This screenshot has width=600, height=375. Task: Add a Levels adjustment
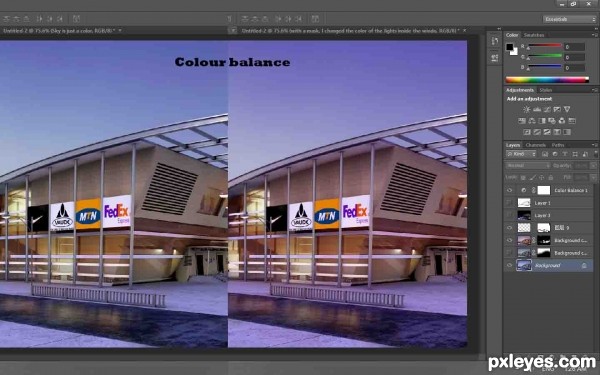[x=537, y=109]
